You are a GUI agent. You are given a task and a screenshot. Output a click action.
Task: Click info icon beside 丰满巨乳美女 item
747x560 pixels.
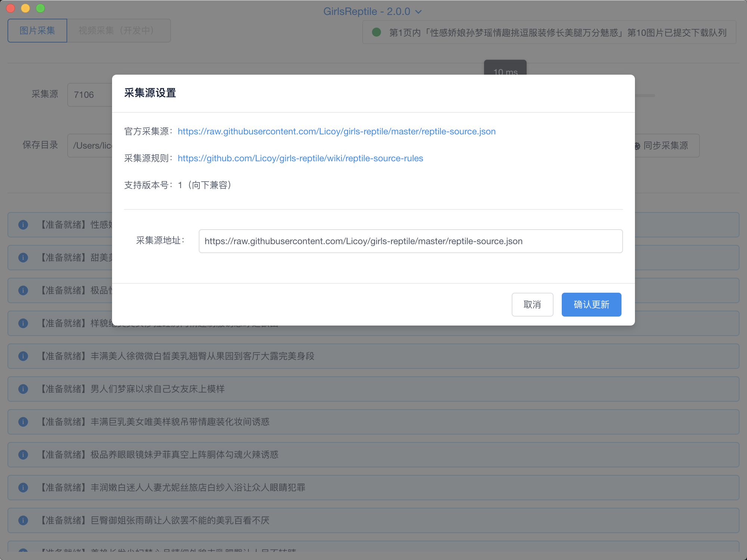point(23,422)
